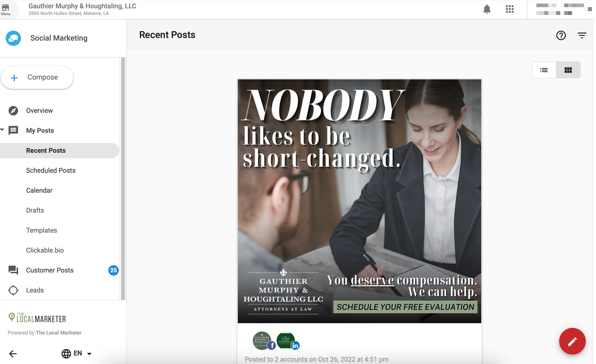This screenshot has width=596, height=364.
Task: Open notifications bell
Action: tap(488, 9)
